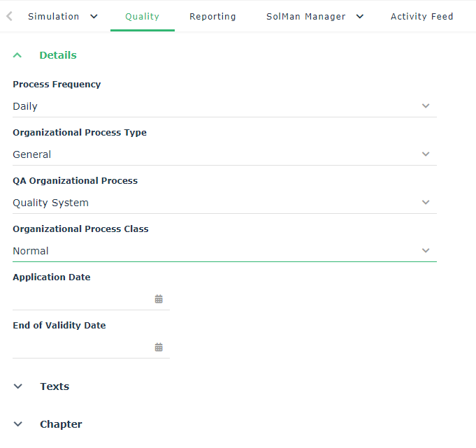The width and height of the screenshot is (476, 448).
Task: Click the left scroll arrow on the tab bar
Action: pos(9,16)
